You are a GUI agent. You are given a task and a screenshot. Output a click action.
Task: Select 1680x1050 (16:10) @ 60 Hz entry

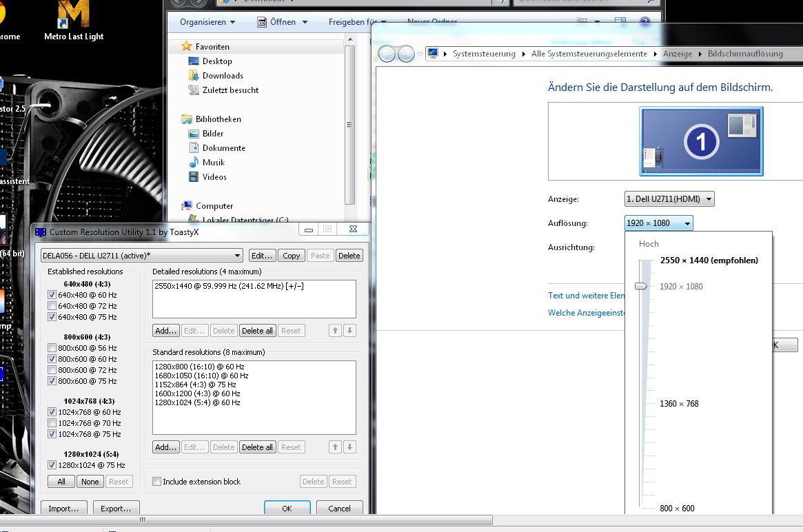(201, 376)
